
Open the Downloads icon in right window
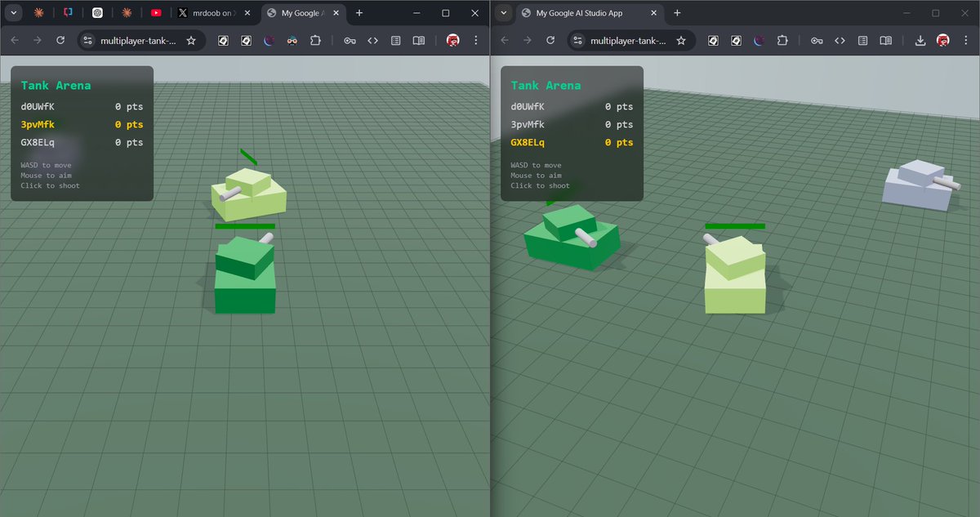(920, 40)
